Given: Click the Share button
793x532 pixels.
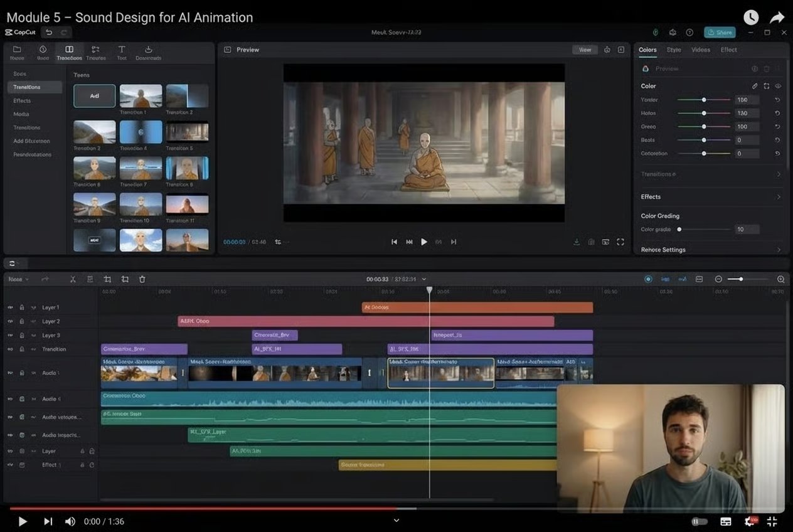Looking at the screenshot, I should click(x=719, y=32).
